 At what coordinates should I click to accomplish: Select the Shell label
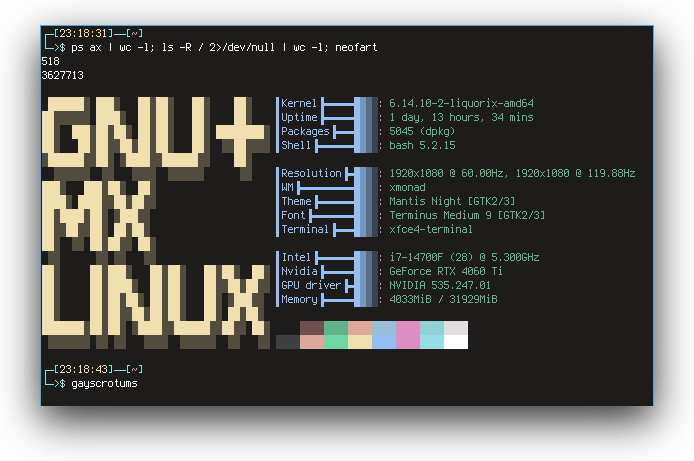(x=296, y=145)
